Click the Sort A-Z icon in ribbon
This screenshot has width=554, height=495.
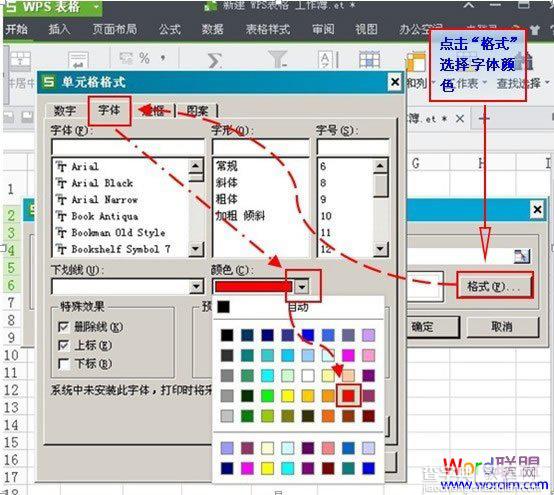[329, 59]
